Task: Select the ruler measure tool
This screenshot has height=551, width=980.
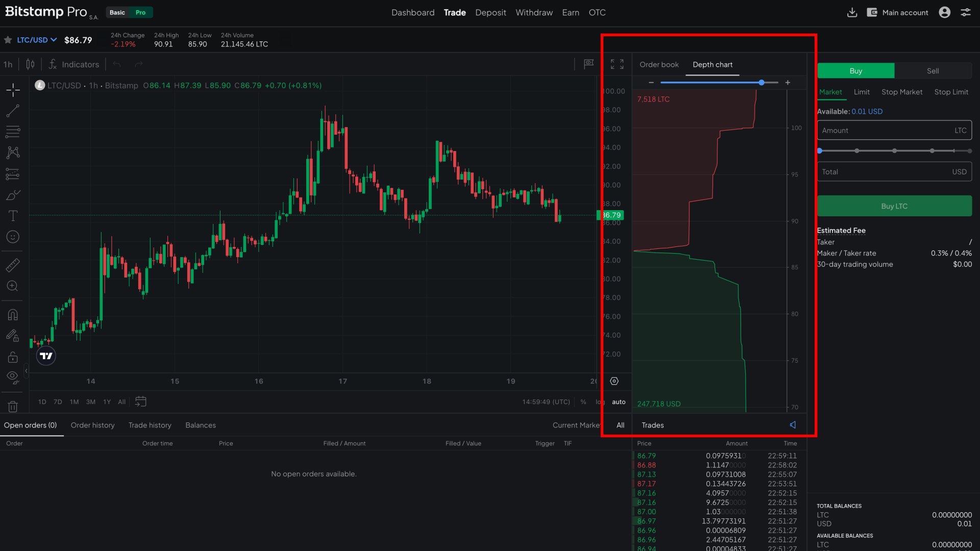Action: [13, 265]
